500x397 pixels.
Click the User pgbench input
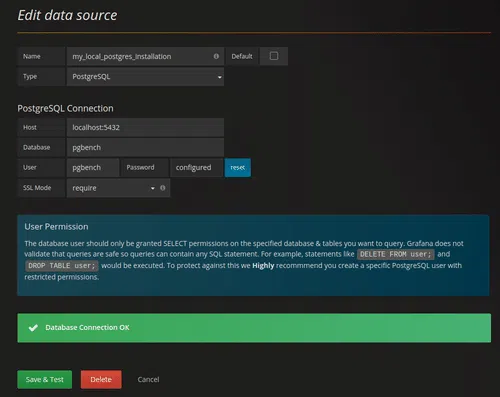click(x=93, y=168)
